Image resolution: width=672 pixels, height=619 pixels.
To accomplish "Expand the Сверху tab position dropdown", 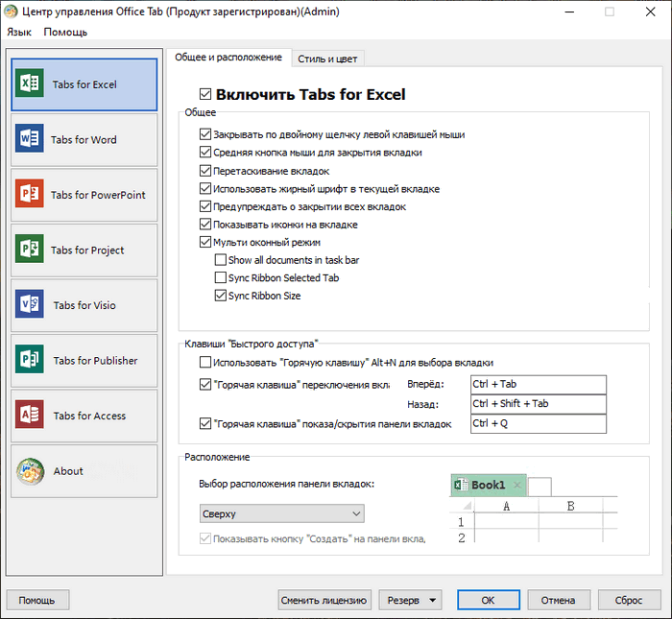I will pos(282,513).
